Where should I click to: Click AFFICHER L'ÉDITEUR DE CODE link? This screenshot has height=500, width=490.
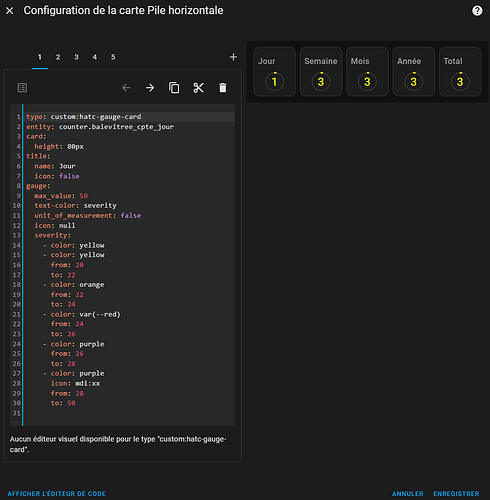[x=57, y=494]
